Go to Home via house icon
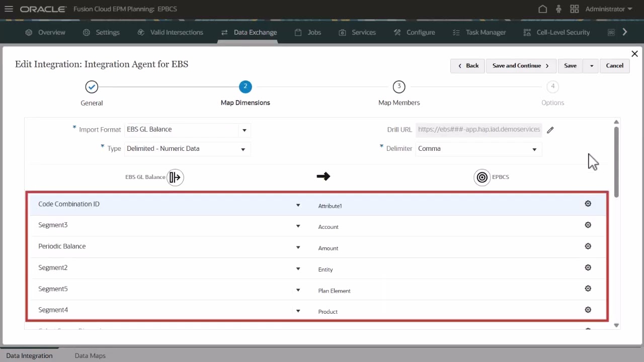 542,9
